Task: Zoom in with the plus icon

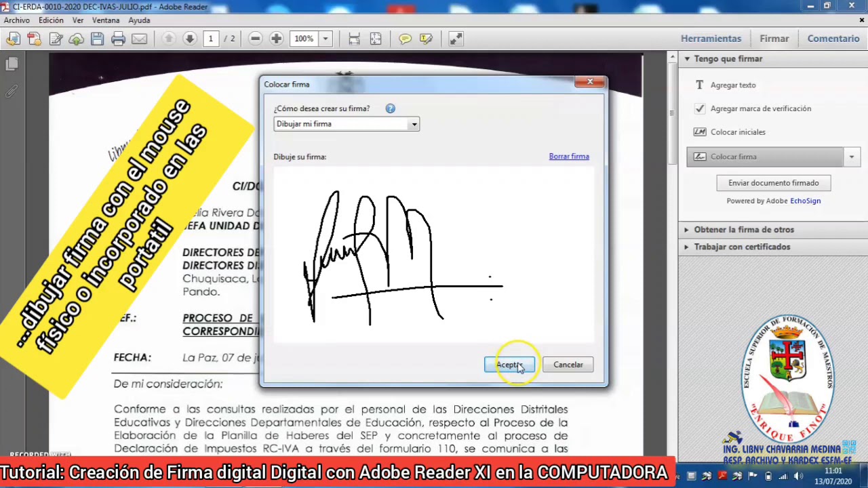Action: (277, 39)
